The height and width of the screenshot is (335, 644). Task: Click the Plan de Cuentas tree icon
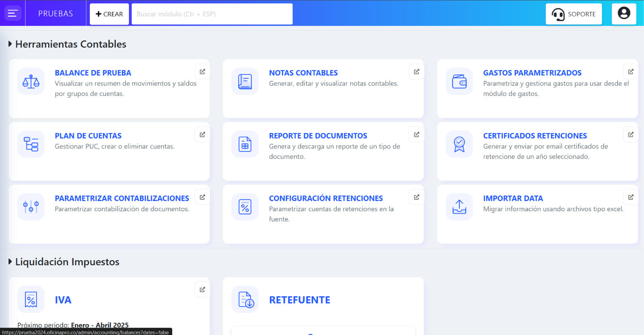pos(31,144)
